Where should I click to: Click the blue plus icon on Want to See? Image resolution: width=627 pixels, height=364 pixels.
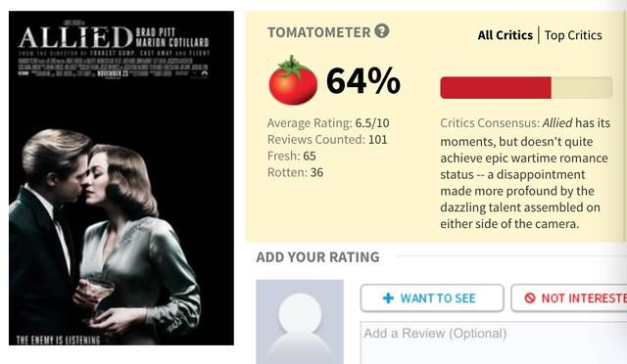pos(388,298)
